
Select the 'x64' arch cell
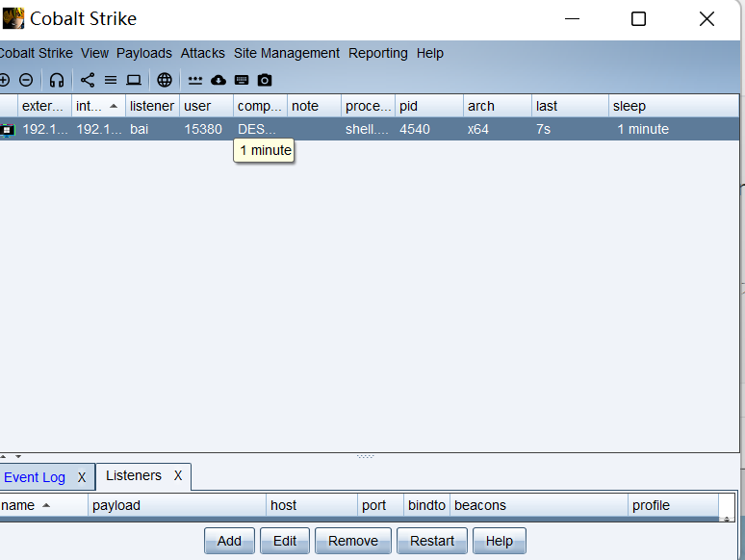498,129
